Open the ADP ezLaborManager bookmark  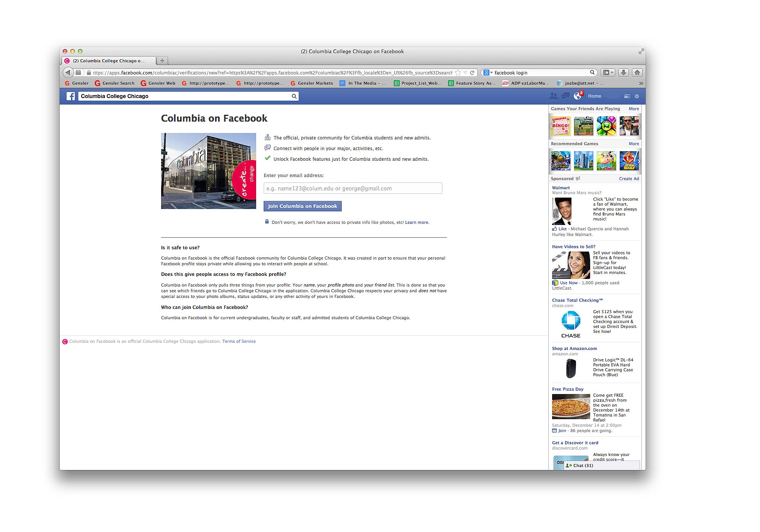526,83
